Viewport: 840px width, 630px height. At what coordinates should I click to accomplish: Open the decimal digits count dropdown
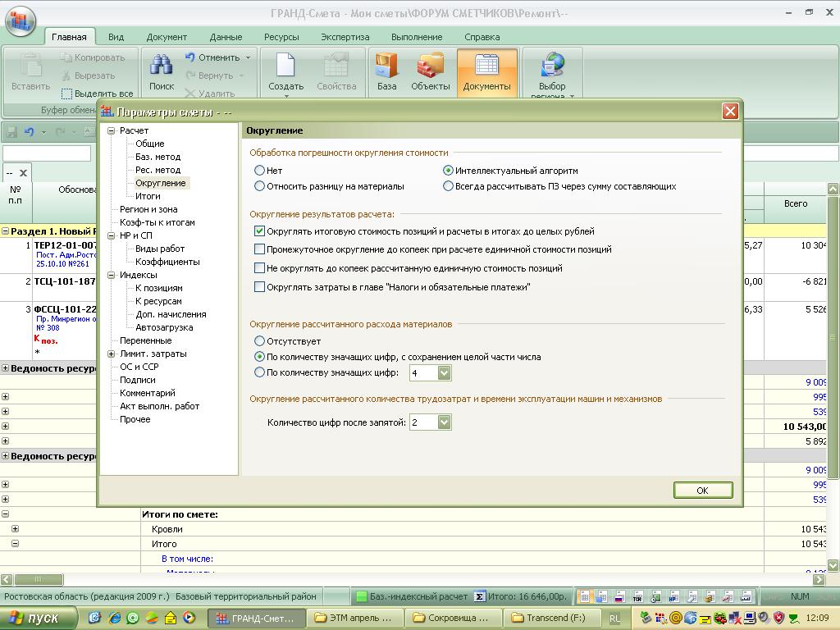(x=444, y=422)
